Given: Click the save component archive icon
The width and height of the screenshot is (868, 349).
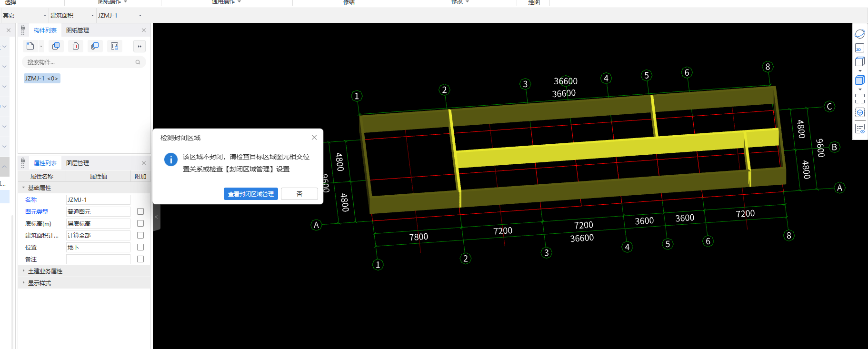Looking at the screenshot, I should pos(115,46).
